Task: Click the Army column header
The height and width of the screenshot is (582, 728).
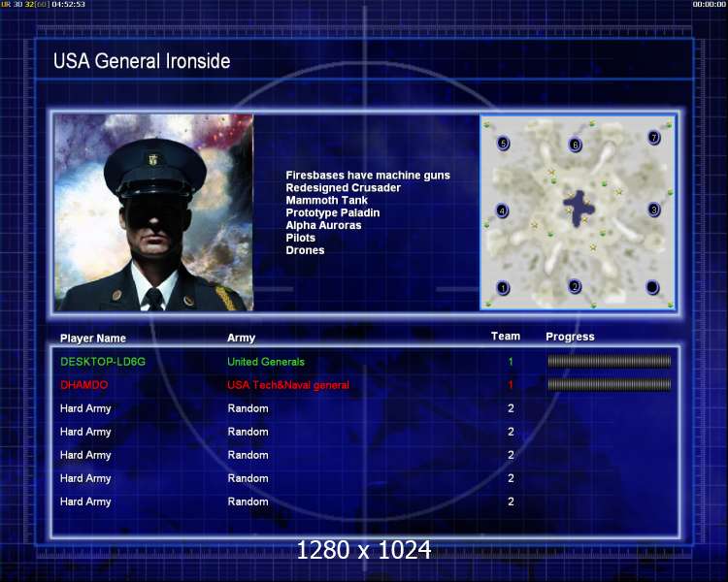Action: (x=242, y=339)
